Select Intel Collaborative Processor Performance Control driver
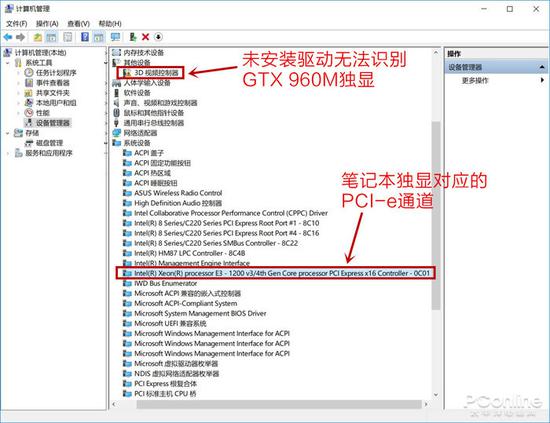Image resolution: width=550 pixels, height=423 pixels. (x=231, y=213)
